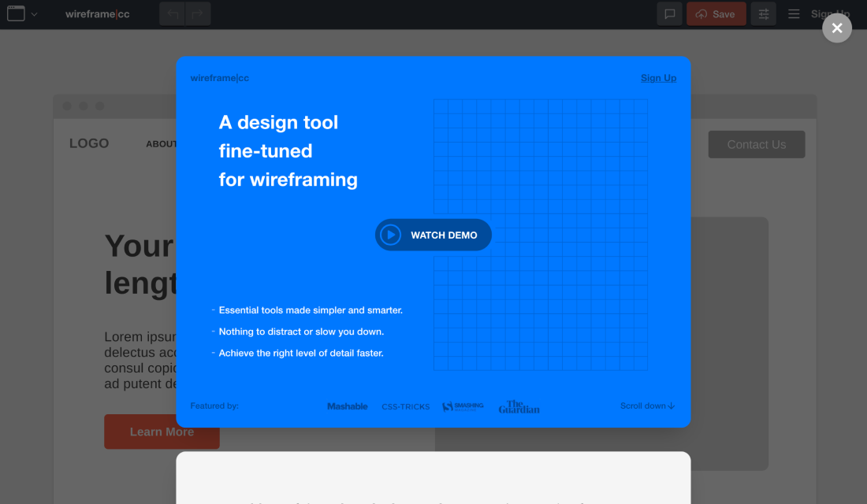
Task: Open the Mashable featured logo
Action: coord(348,406)
